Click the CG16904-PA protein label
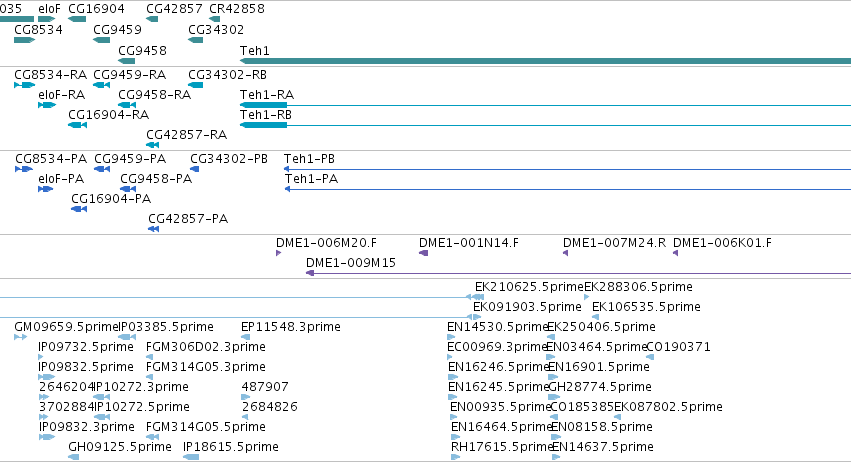851x462 pixels. click(111, 199)
